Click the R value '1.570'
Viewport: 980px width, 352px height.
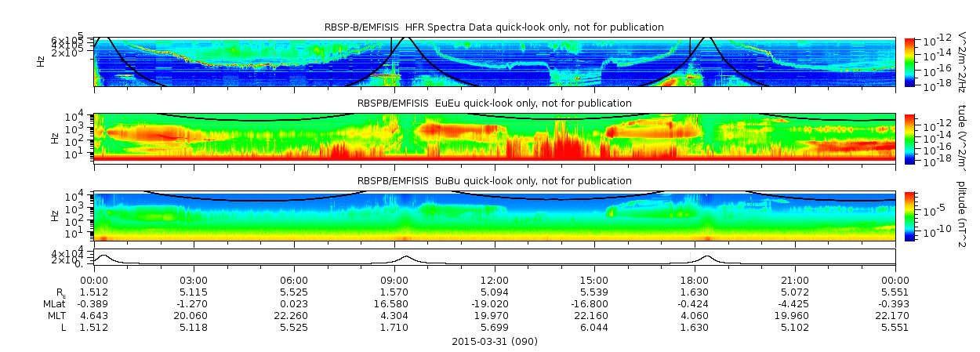point(394,292)
